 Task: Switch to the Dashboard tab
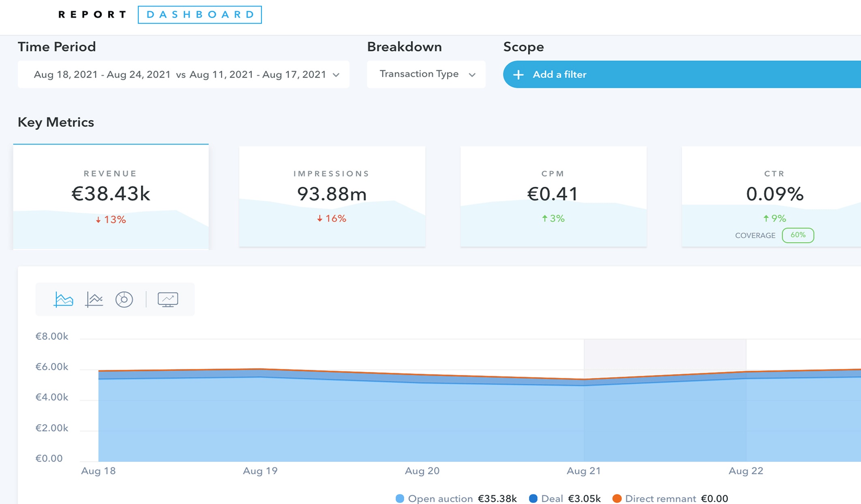click(200, 15)
